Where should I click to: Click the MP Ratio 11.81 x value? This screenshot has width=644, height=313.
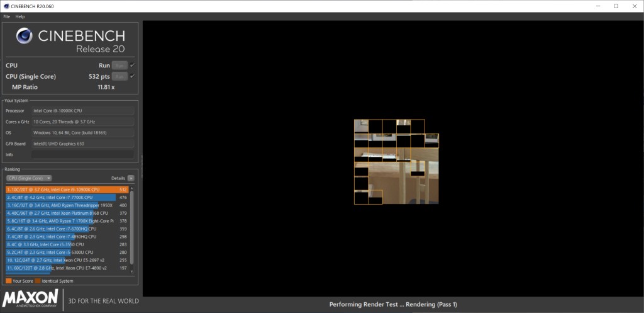[106, 87]
